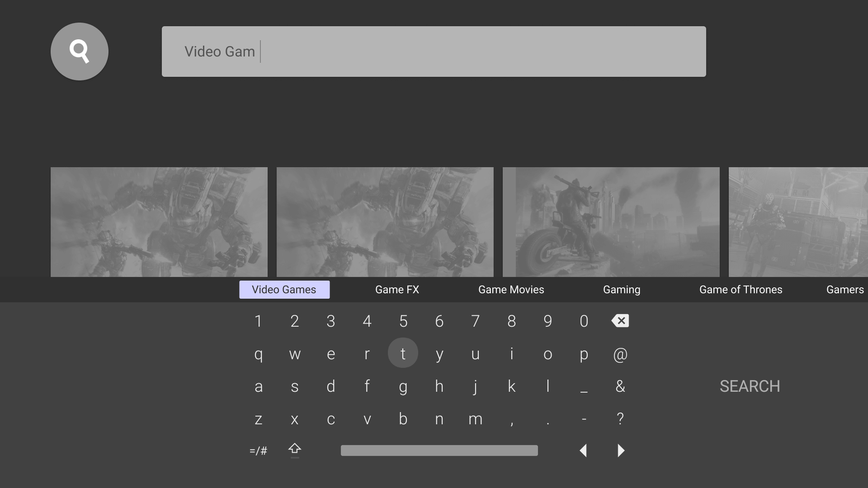Focus the search field containing Video Gam
Screen dimensions: 868x488
click(434, 52)
